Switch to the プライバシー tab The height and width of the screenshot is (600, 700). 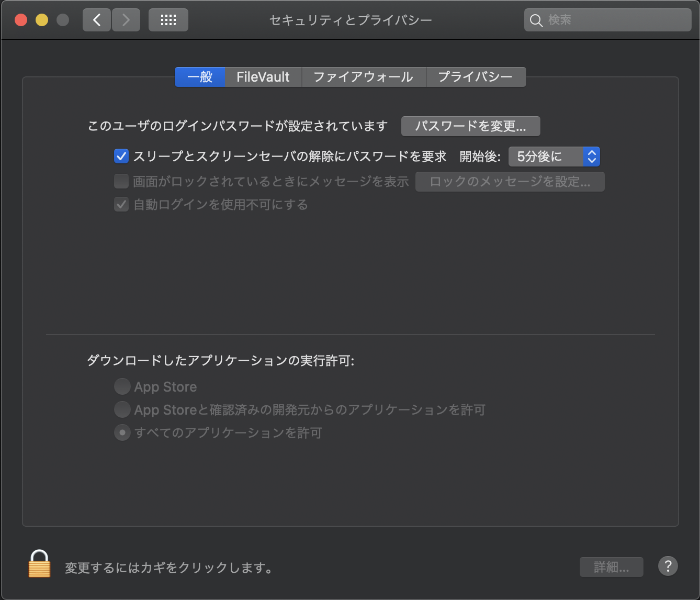(x=475, y=77)
